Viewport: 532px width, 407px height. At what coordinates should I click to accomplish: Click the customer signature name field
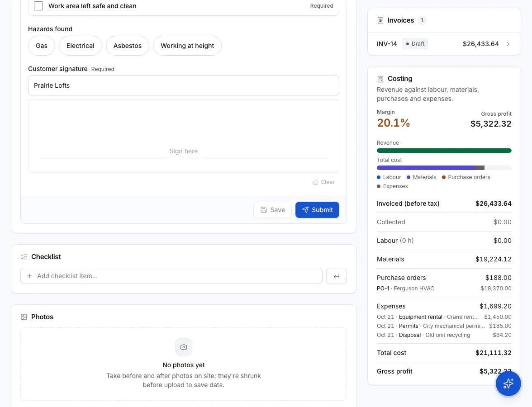coord(184,85)
